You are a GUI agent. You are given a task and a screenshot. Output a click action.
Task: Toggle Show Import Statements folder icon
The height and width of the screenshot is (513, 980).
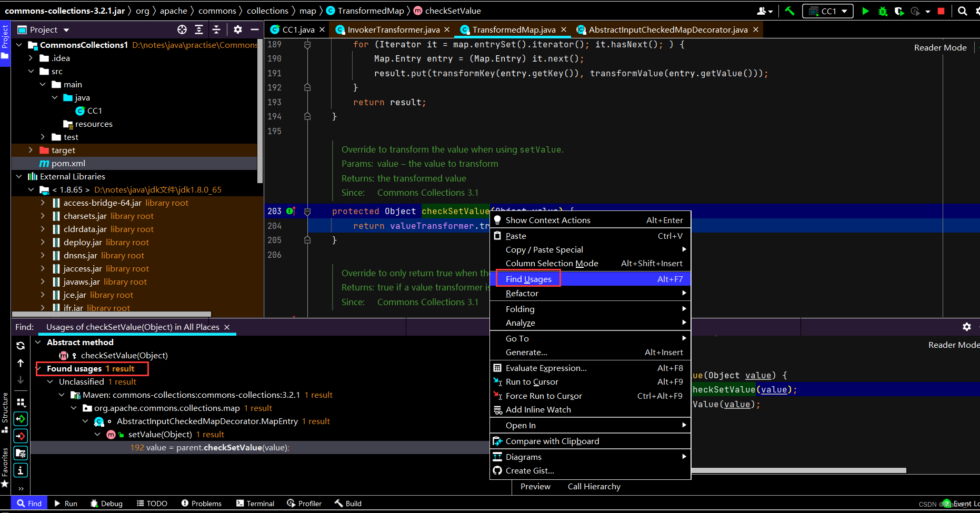21,453
